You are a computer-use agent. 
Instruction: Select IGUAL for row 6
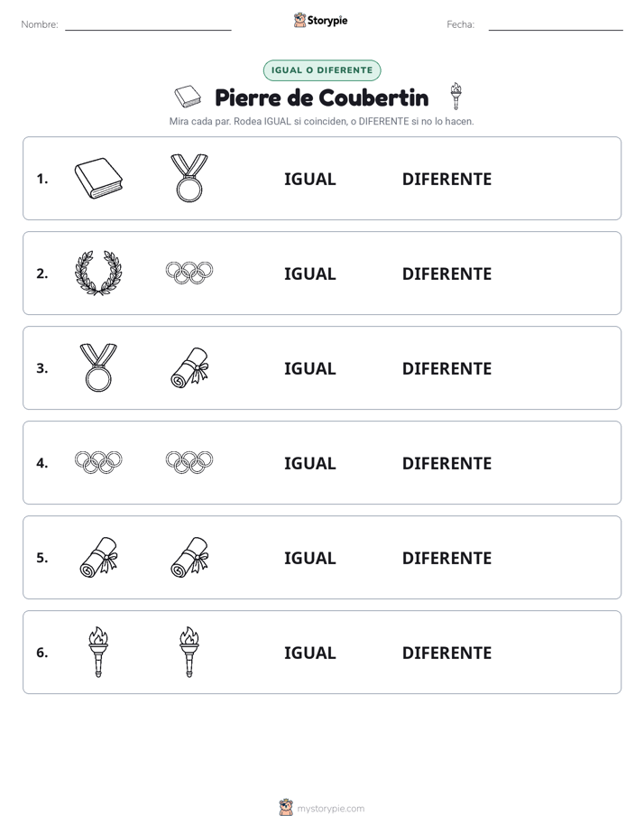[x=309, y=653]
